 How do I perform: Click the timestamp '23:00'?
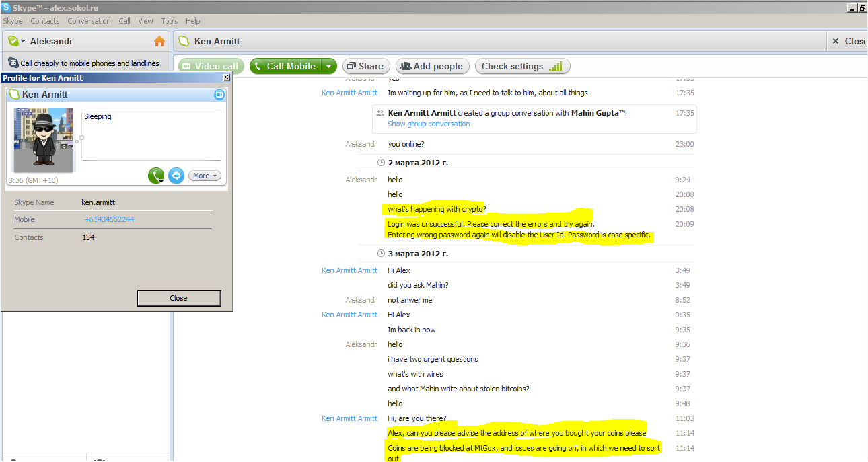(x=685, y=144)
